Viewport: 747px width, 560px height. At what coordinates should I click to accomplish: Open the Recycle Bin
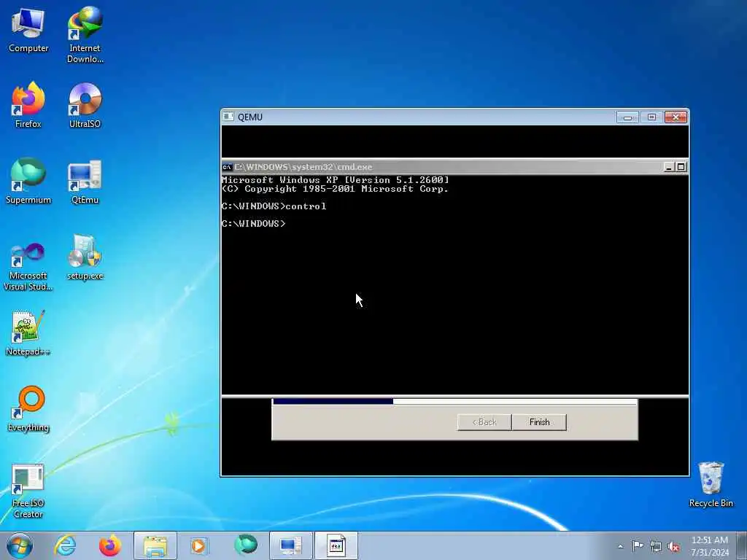(x=711, y=484)
